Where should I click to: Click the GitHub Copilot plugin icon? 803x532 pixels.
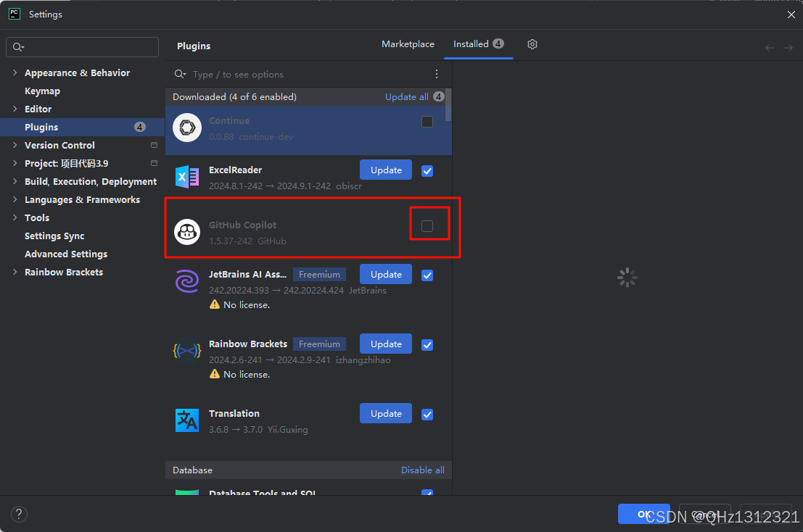(187, 232)
